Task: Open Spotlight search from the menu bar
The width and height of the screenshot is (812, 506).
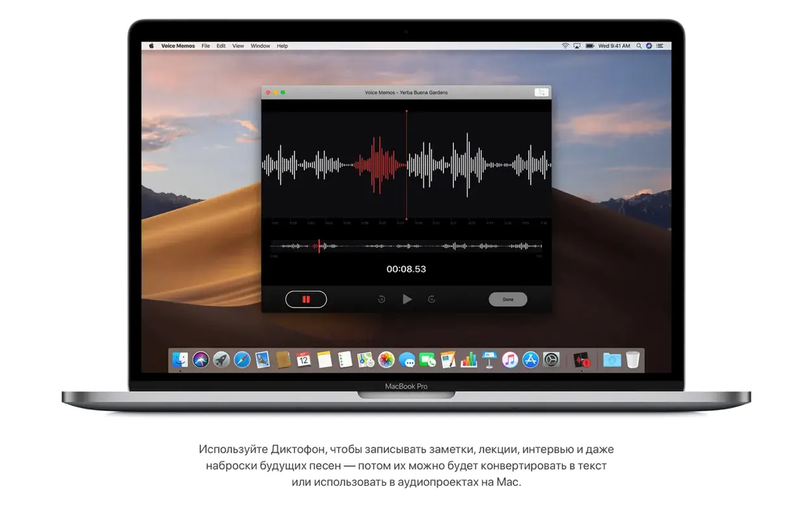Action: (x=639, y=46)
